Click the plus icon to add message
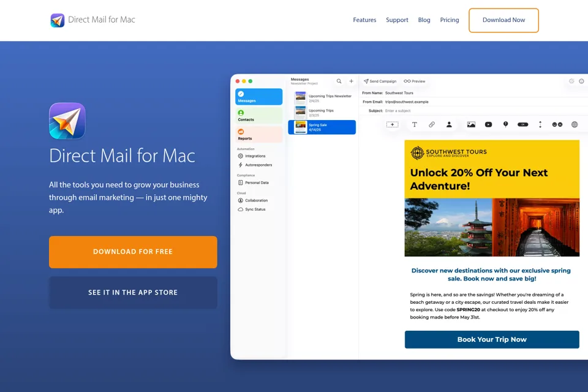588x392 pixels. point(352,81)
